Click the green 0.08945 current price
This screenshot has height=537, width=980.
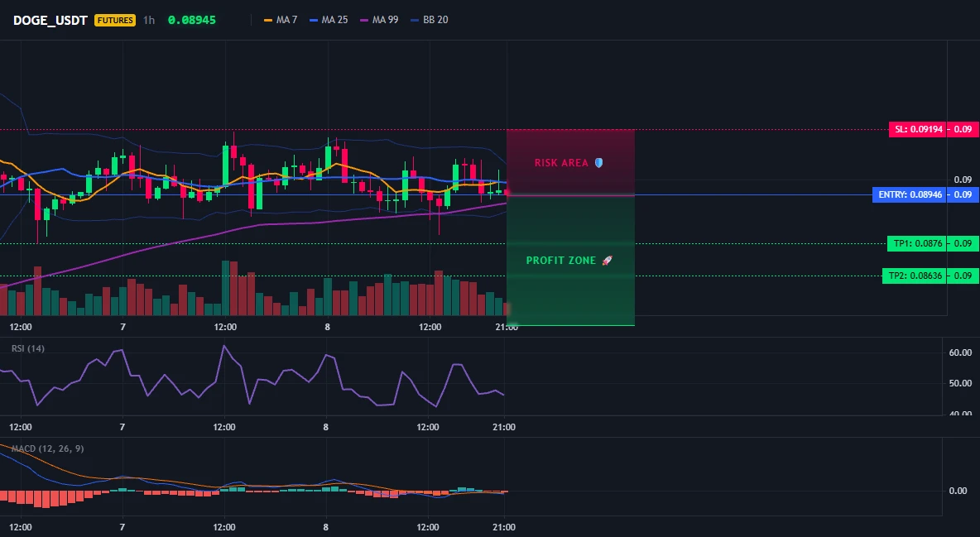[x=192, y=20]
